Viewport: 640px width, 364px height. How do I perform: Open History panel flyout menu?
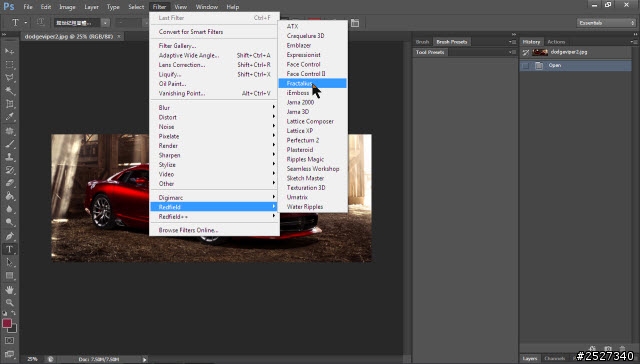click(633, 42)
